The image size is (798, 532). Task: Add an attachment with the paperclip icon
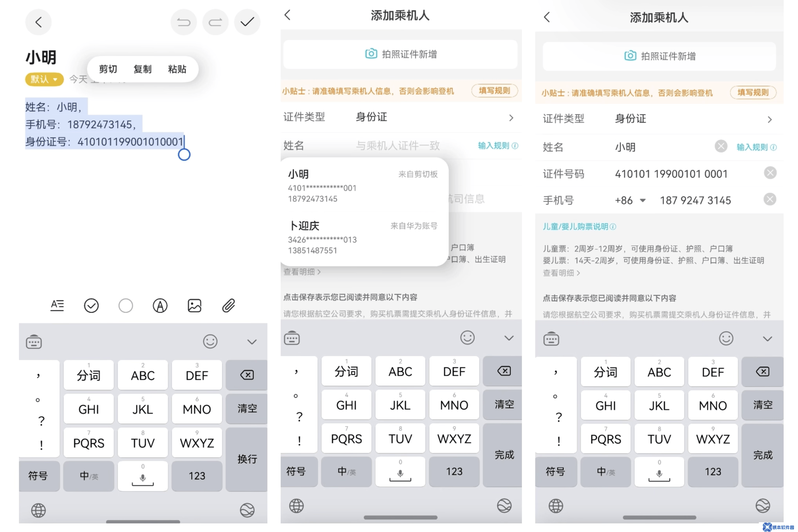229,306
